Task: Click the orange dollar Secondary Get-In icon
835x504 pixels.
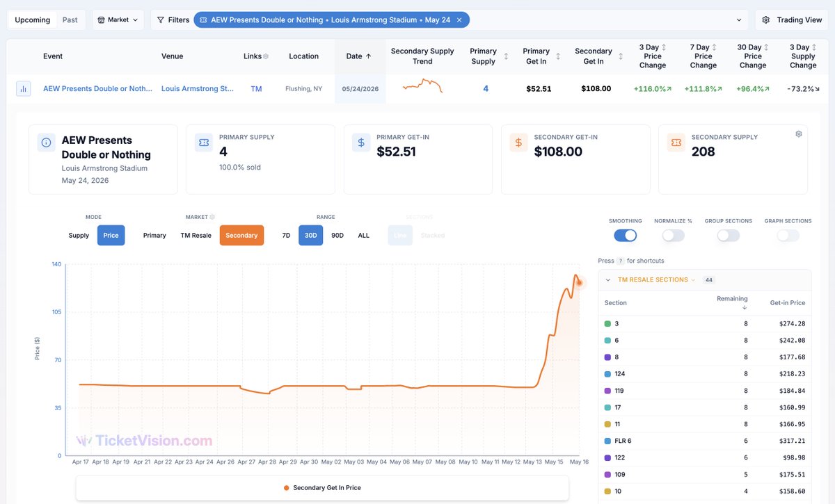Action: [518, 143]
